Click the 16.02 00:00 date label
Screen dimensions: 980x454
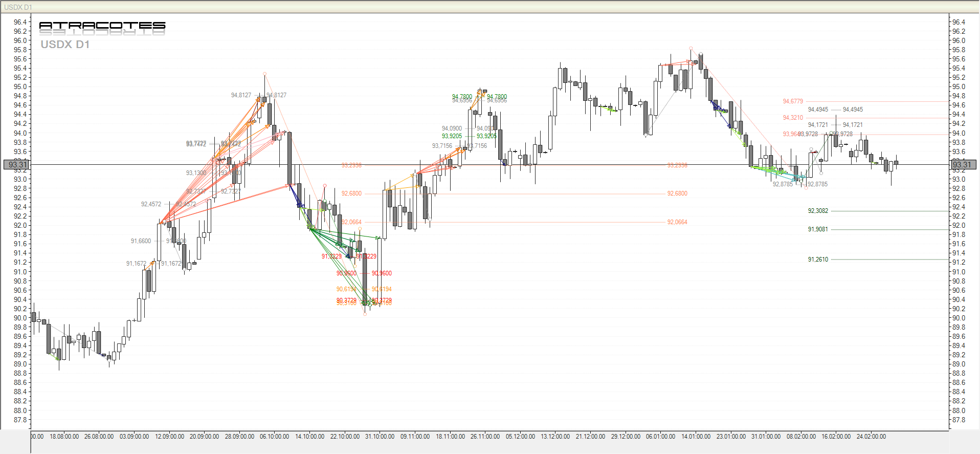coord(836,437)
